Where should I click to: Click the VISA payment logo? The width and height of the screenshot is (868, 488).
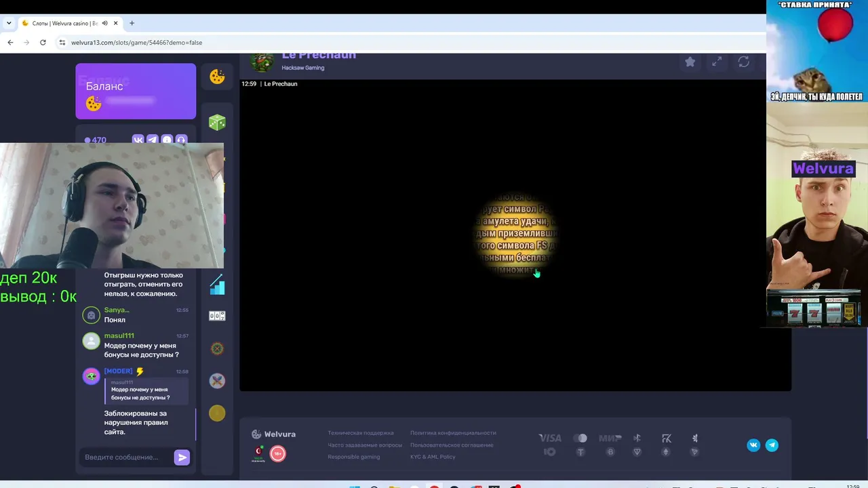pos(550,439)
